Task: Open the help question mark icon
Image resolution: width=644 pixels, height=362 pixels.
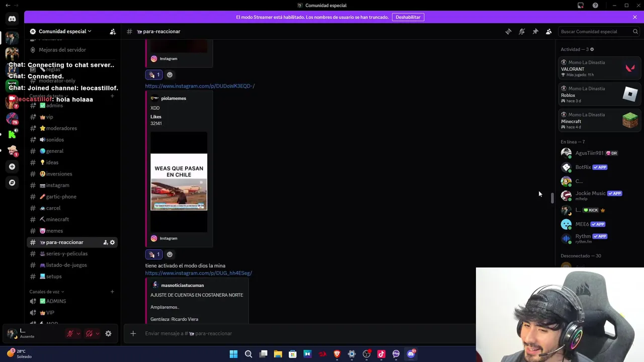Action: pos(595,6)
